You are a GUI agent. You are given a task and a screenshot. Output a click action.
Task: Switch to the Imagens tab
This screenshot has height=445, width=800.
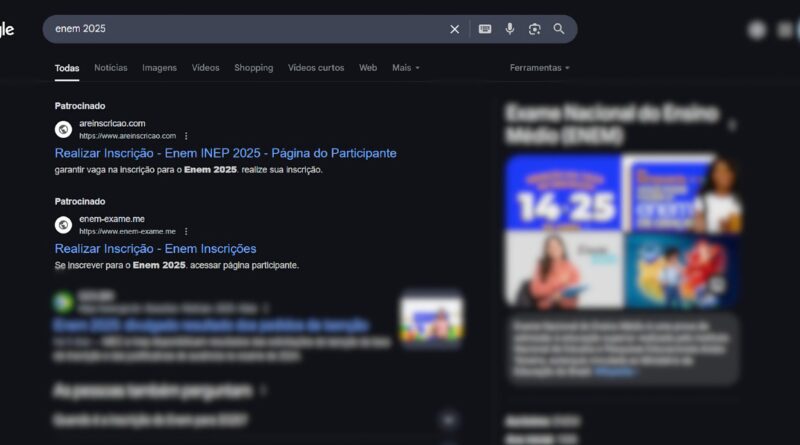coord(159,68)
